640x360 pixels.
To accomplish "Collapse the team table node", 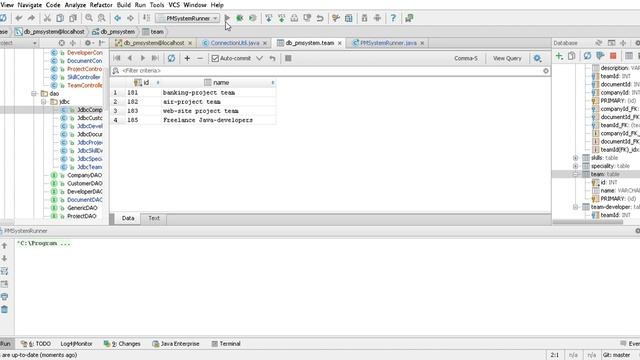I will 576,174.
